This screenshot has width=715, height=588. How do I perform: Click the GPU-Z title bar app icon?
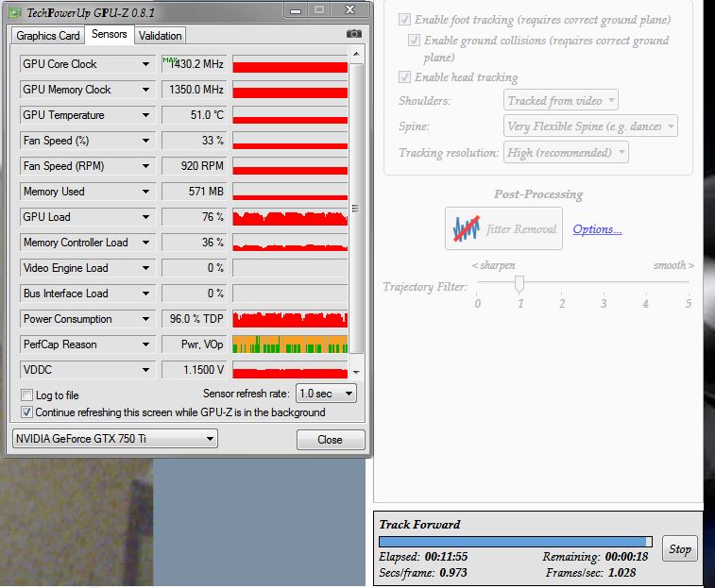coord(15,12)
